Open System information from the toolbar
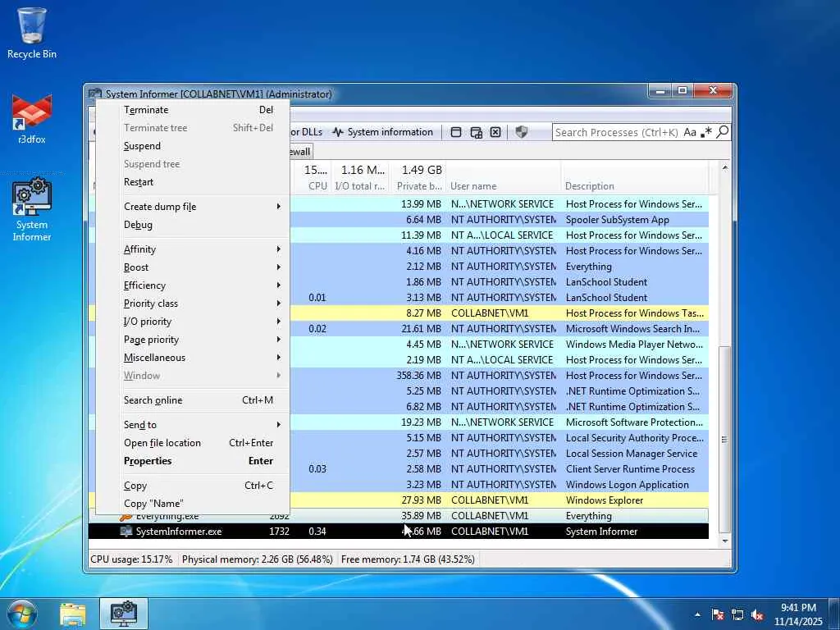This screenshot has height=630, width=840. 382,132
